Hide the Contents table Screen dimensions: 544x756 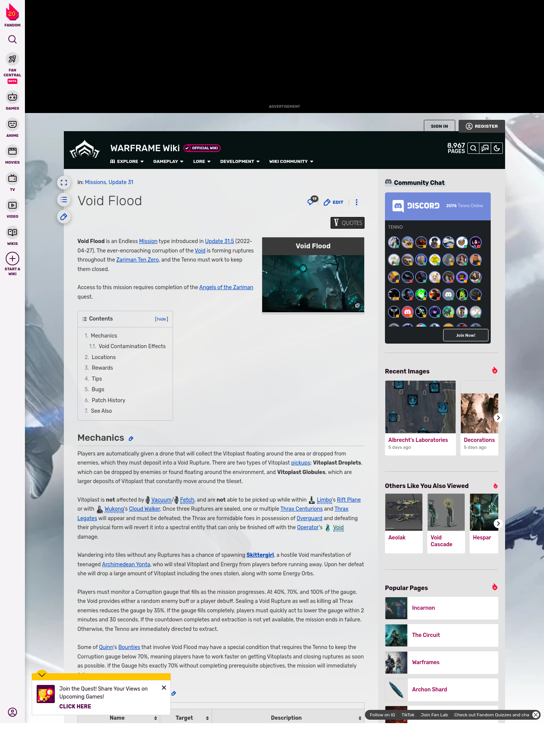coord(162,319)
